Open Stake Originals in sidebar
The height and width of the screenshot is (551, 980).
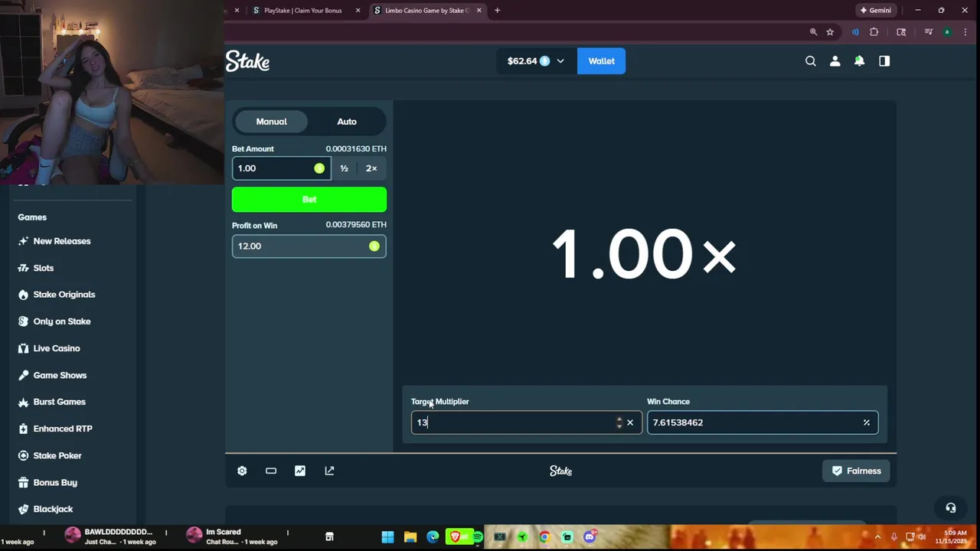pyautogui.click(x=64, y=295)
